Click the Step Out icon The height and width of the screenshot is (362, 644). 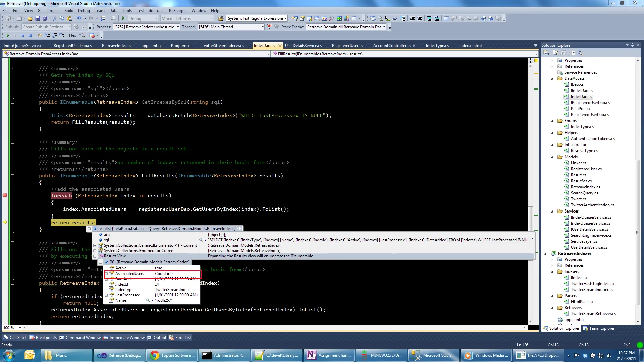(62, 35)
